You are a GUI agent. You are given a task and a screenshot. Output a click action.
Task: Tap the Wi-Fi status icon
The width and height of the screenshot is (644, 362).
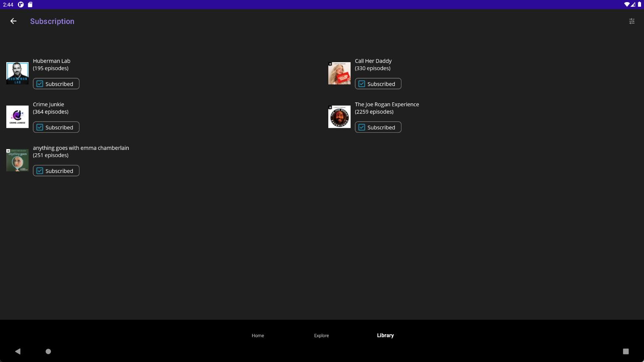click(627, 5)
